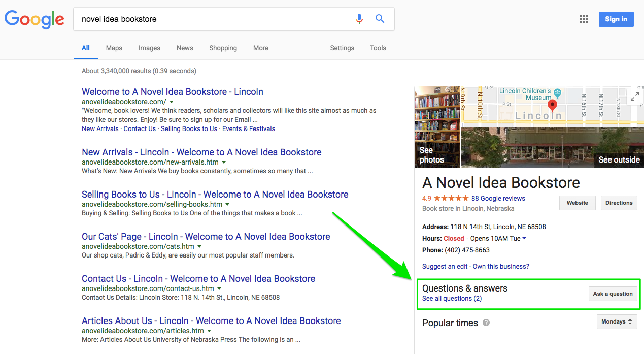The width and height of the screenshot is (644, 354).
Task: Open 'Welcome to A Novel Idea Bookstore' result
Action: [x=173, y=92]
